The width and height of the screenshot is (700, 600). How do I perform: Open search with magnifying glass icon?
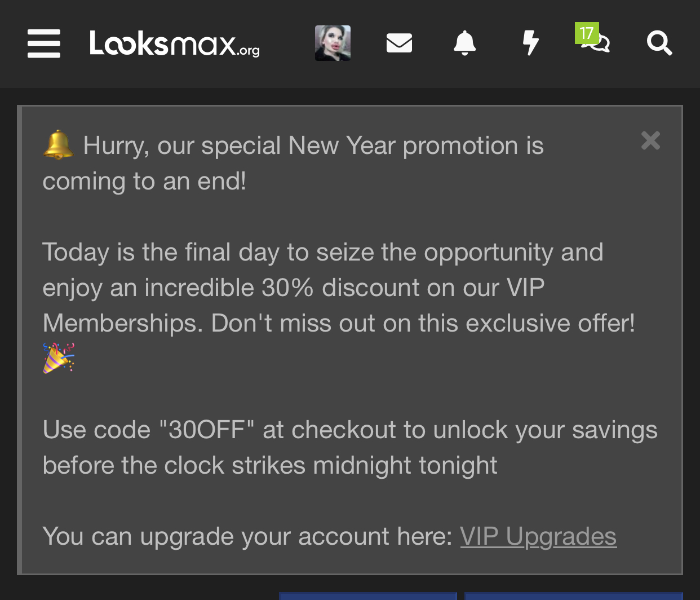click(659, 43)
